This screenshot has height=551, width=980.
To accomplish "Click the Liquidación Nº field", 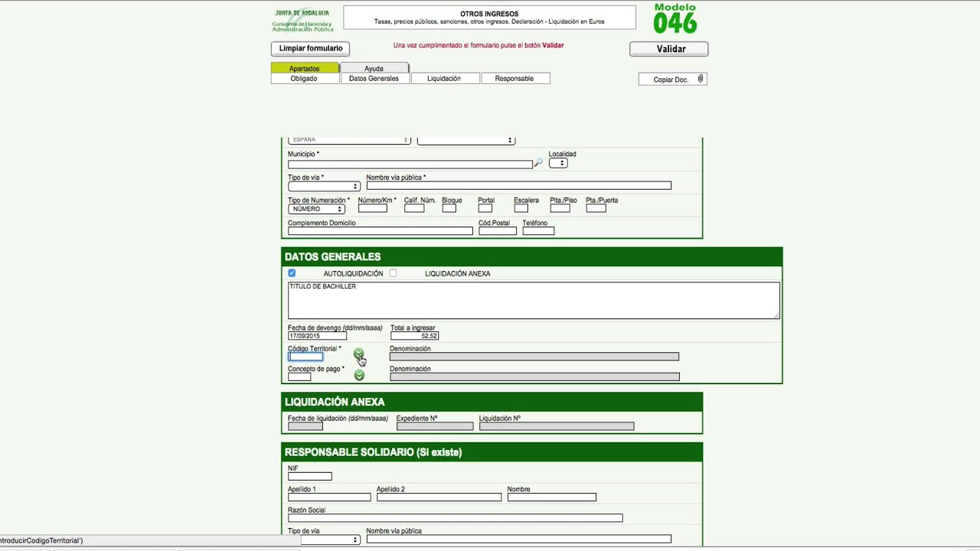I will click(x=557, y=426).
